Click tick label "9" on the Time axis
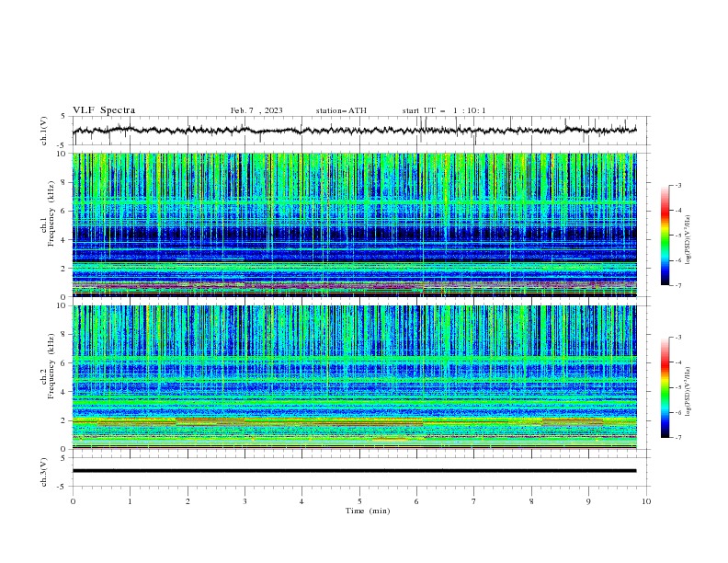Viewport: 728px width, 563px height. pos(588,501)
